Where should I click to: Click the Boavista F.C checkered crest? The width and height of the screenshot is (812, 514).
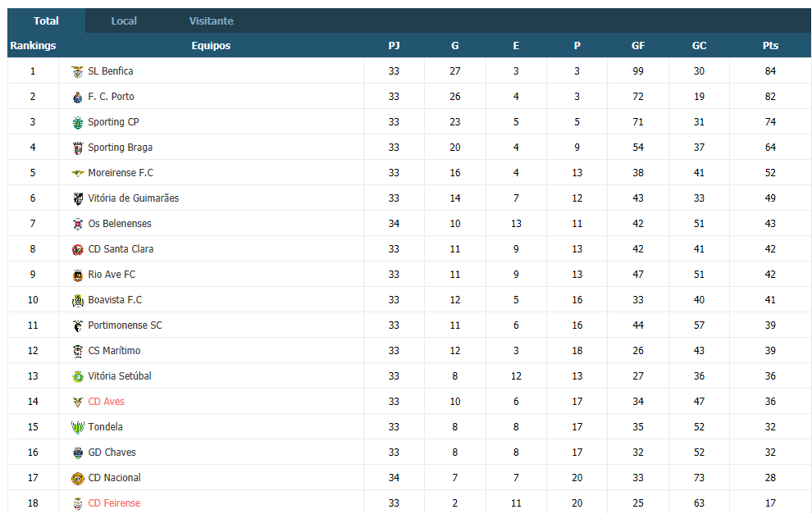point(78,301)
